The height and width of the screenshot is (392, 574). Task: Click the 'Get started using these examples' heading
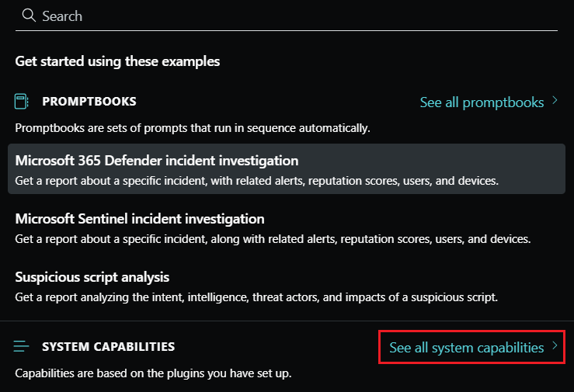point(117,61)
